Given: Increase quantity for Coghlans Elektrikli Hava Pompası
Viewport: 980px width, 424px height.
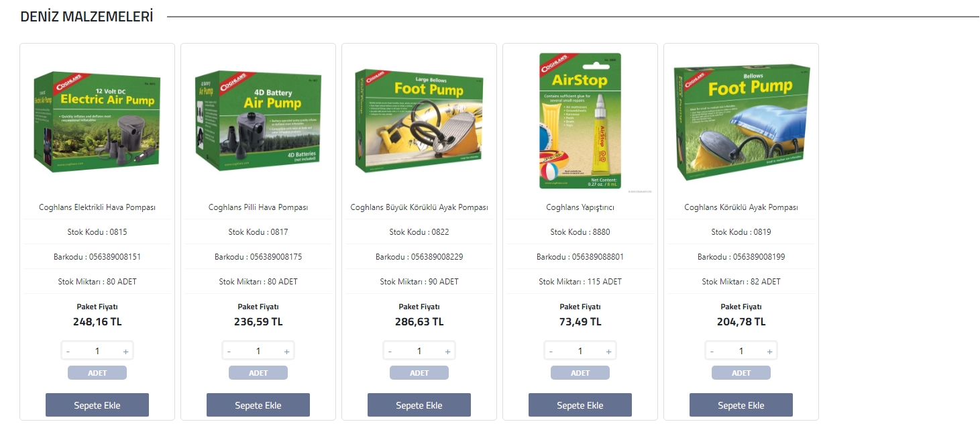Looking at the screenshot, I should point(125,352).
